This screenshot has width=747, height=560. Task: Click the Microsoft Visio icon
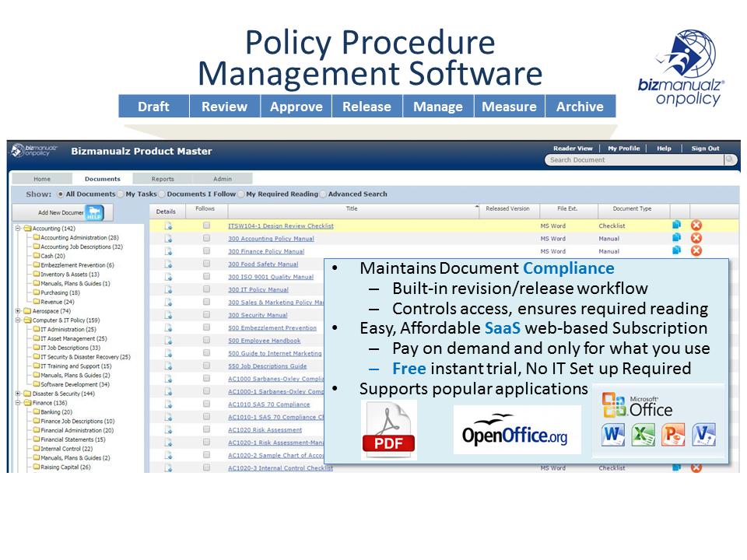[x=703, y=434]
